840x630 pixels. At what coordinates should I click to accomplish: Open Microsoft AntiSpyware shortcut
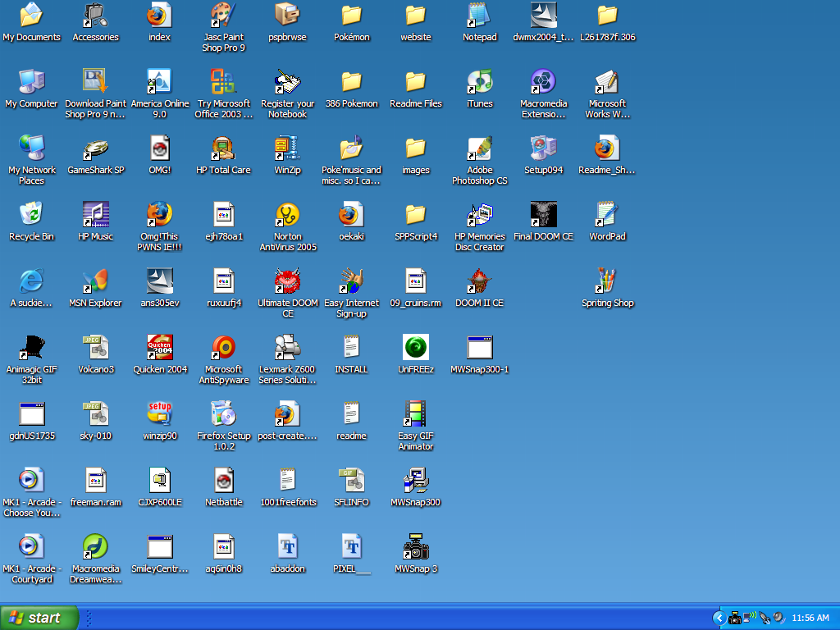[x=223, y=347]
